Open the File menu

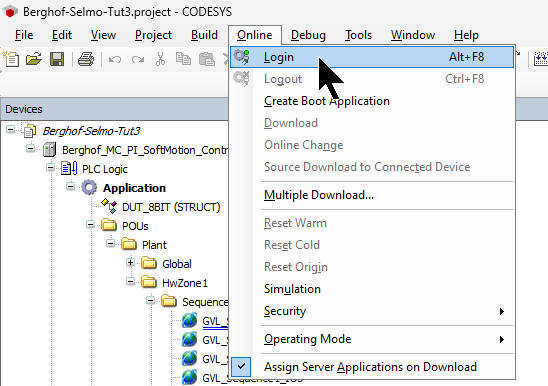tap(24, 35)
